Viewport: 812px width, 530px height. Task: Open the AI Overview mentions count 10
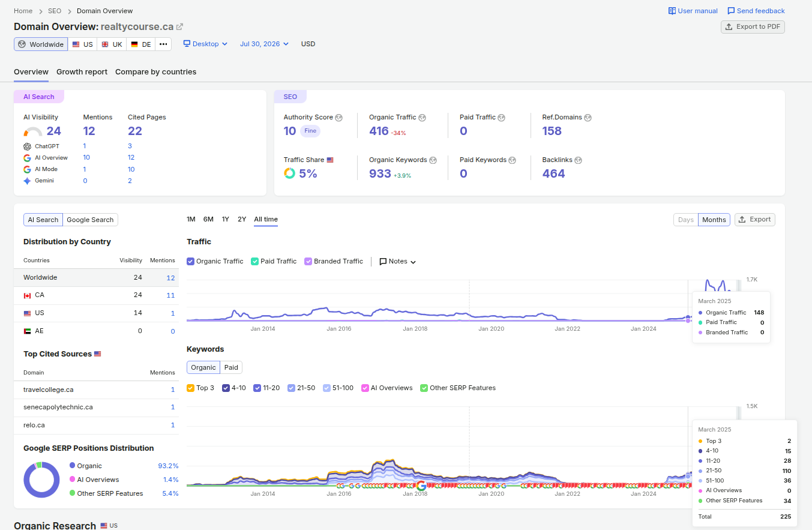coord(86,157)
